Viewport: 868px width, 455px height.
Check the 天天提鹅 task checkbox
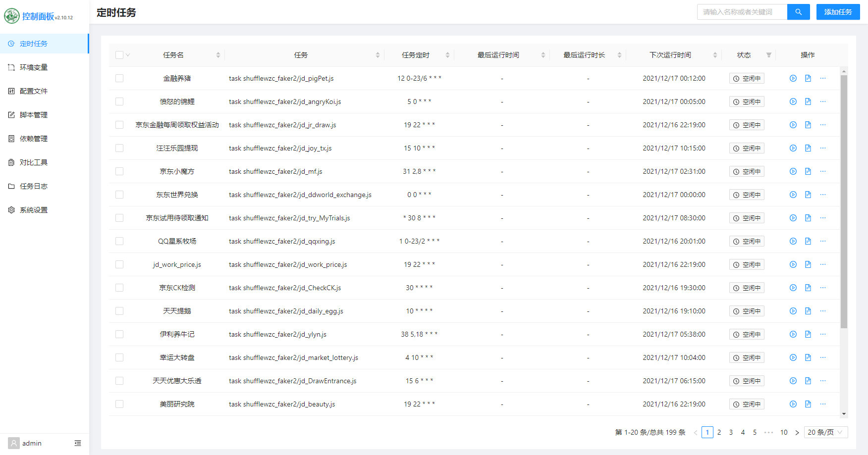[x=119, y=311]
